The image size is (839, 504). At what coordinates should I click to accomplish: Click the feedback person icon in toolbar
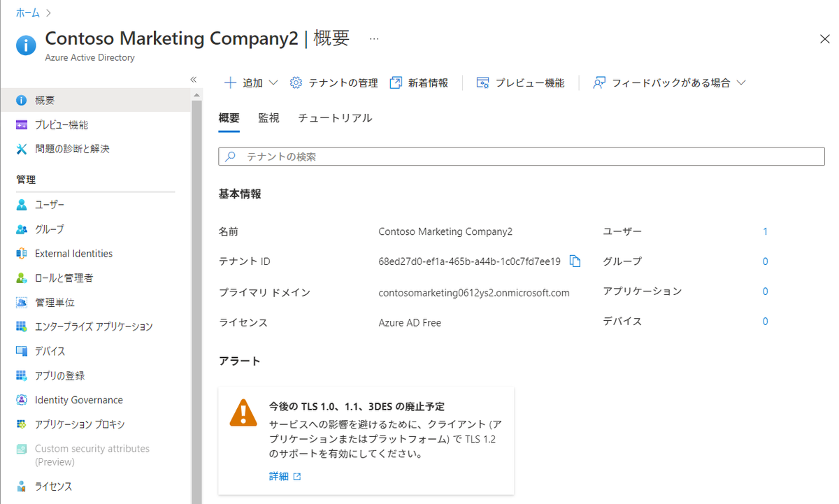[598, 82]
